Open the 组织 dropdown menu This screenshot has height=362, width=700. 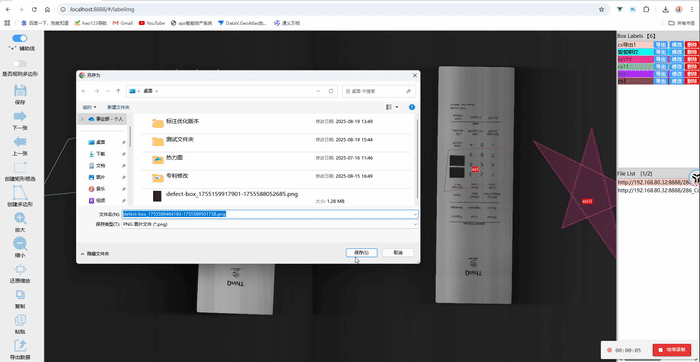[x=89, y=107]
